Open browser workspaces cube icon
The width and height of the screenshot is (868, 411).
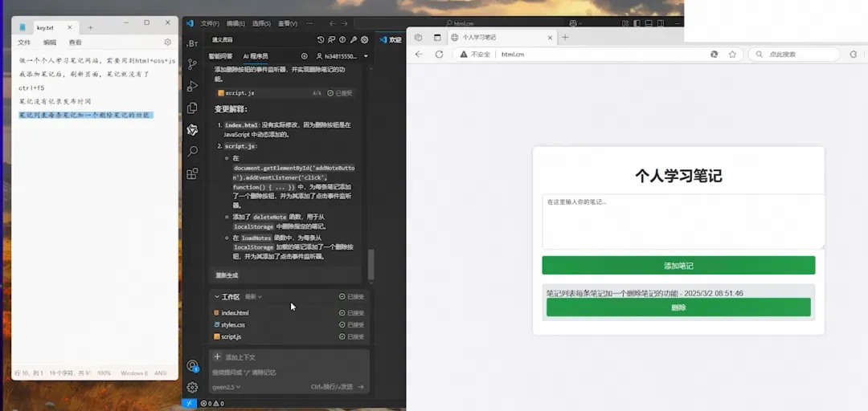[419, 38]
